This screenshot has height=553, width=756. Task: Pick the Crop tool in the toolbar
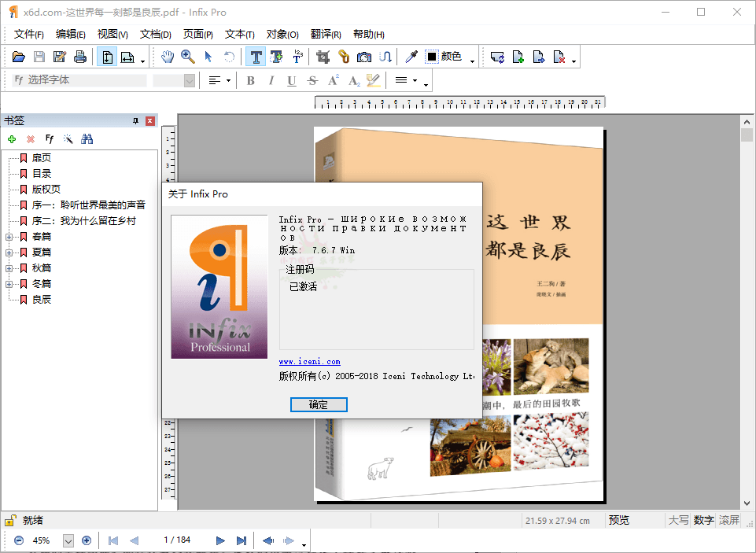coord(322,57)
